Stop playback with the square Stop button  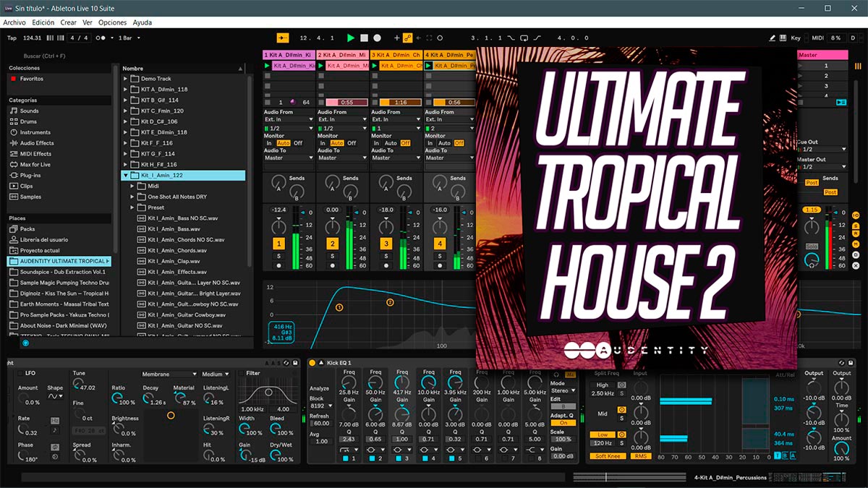point(364,38)
